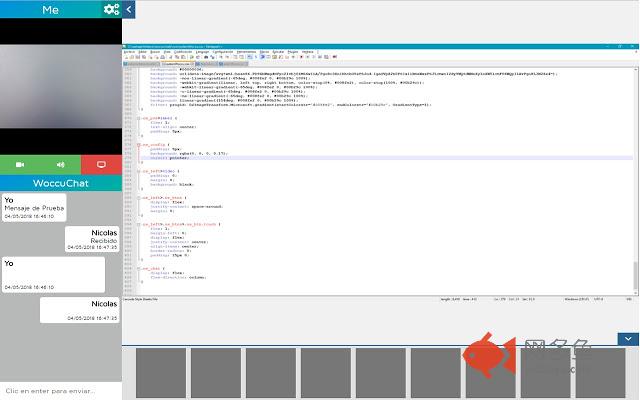The image size is (640, 400).
Task: Collapse the bottom thumbnail strip with down chevron
Action: (x=628, y=339)
